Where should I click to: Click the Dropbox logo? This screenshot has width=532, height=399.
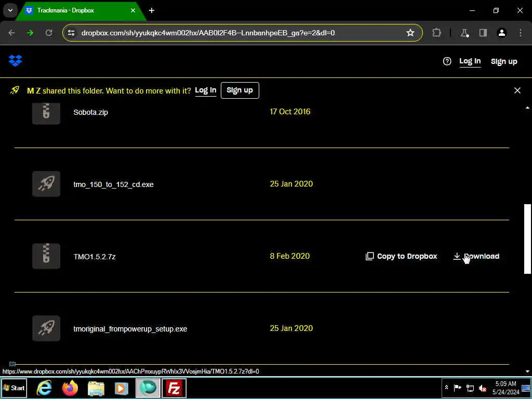15,61
